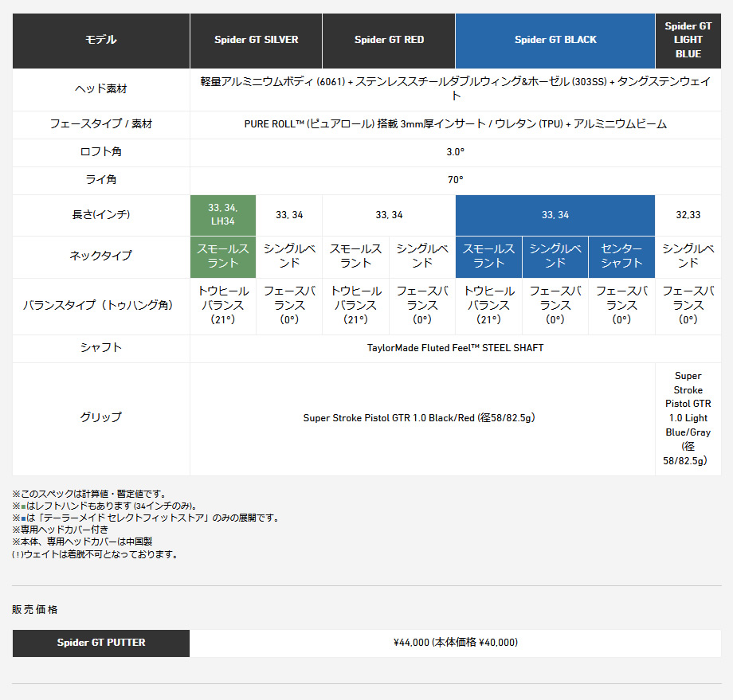This screenshot has width=733, height=700.
Task: Click the white 33, 34 length cell under SILVER
Action: [289, 215]
